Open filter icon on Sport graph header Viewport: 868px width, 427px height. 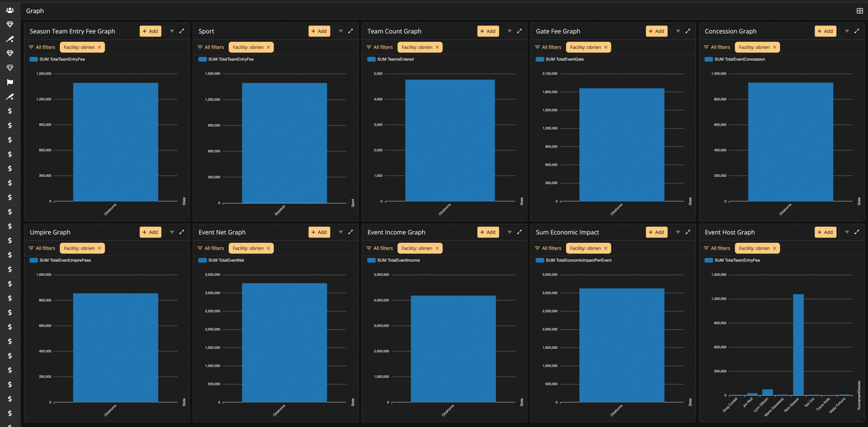[x=341, y=31]
